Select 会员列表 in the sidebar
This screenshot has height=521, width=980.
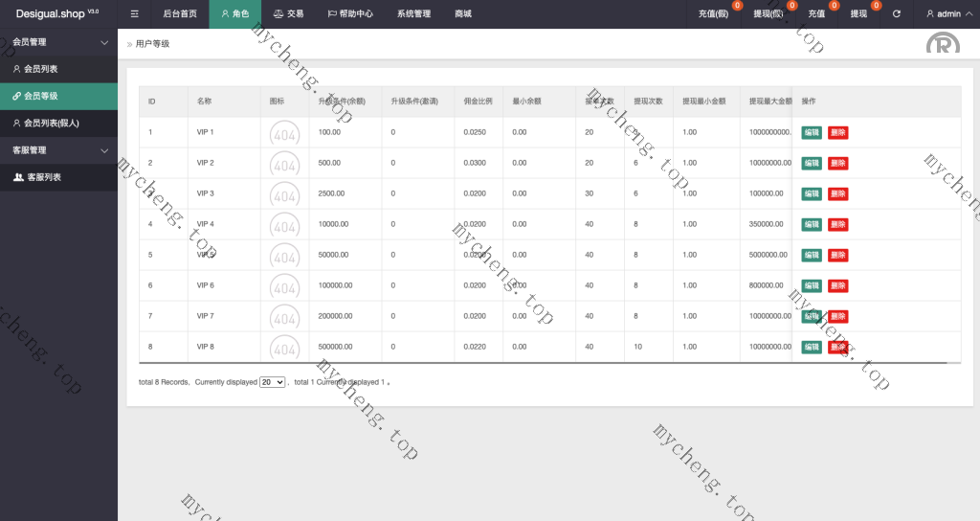(x=40, y=69)
